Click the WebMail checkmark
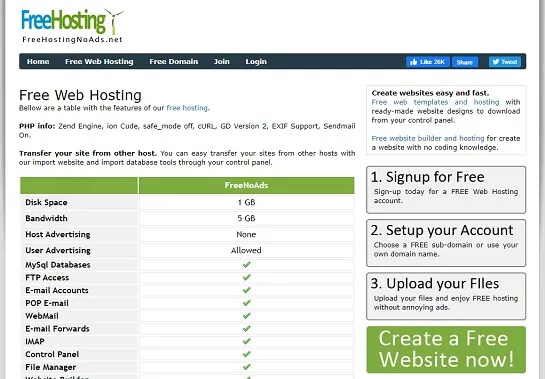 [x=246, y=316]
